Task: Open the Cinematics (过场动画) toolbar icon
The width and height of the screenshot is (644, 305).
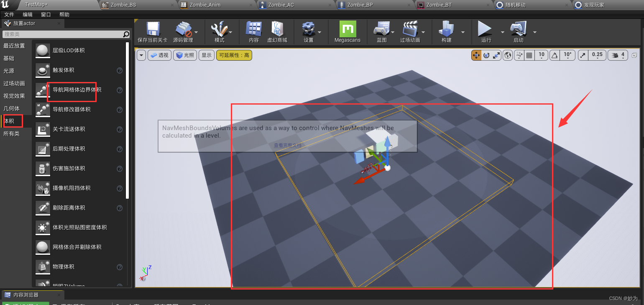Action: pyautogui.click(x=410, y=30)
